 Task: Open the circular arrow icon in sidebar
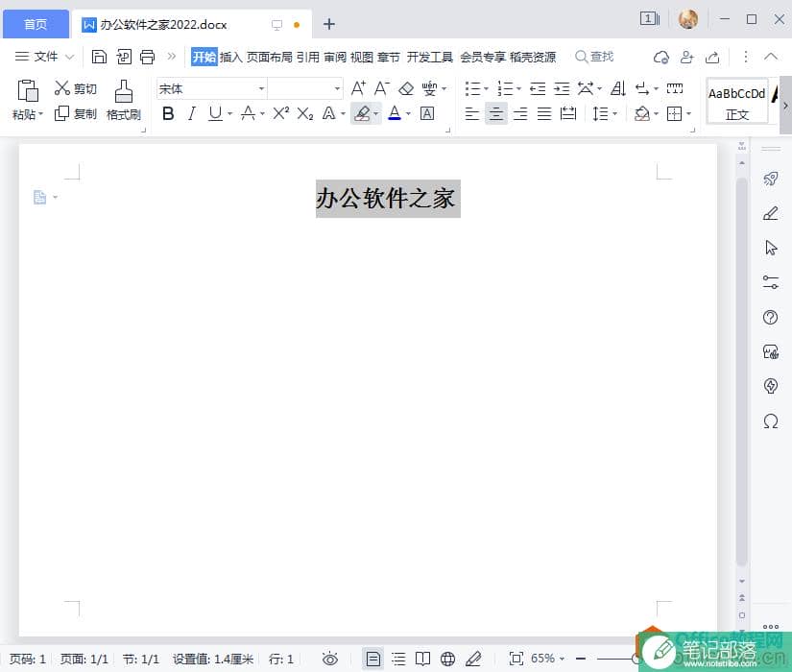pos(770,420)
